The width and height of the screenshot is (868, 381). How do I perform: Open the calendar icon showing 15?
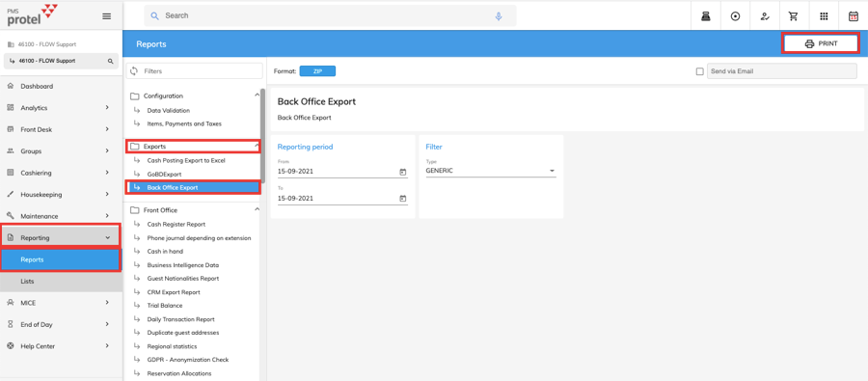pyautogui.click(x=854, y=16)
